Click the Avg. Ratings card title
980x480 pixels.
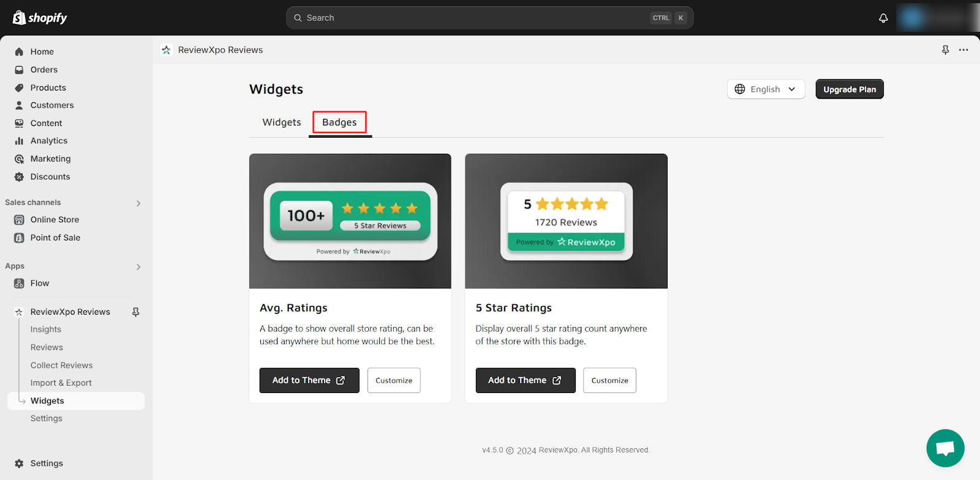[x=293, y=308]
